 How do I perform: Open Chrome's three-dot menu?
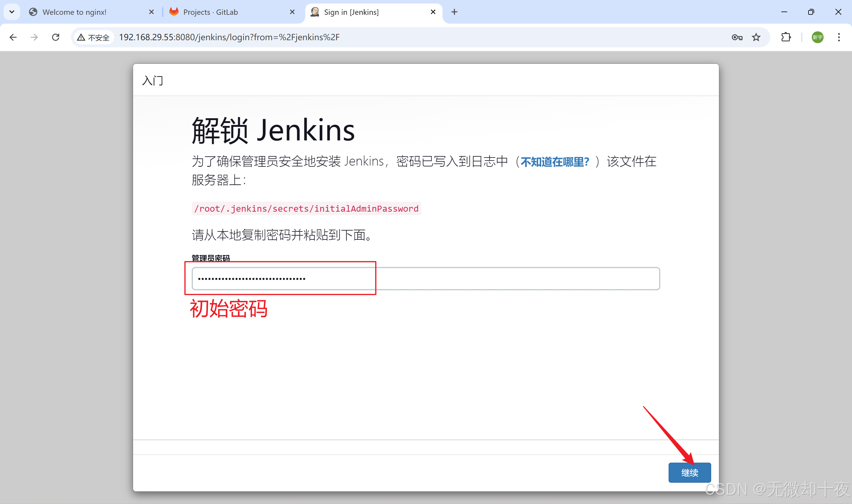839,37
